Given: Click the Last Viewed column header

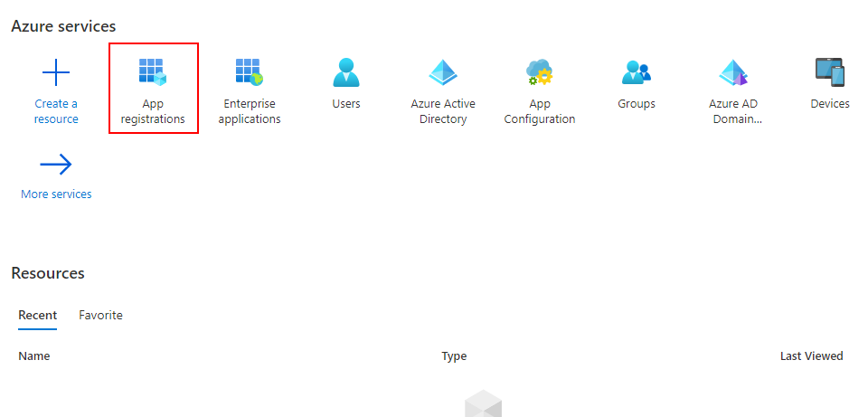Looking at the screenshot, I should click(812, 356).
